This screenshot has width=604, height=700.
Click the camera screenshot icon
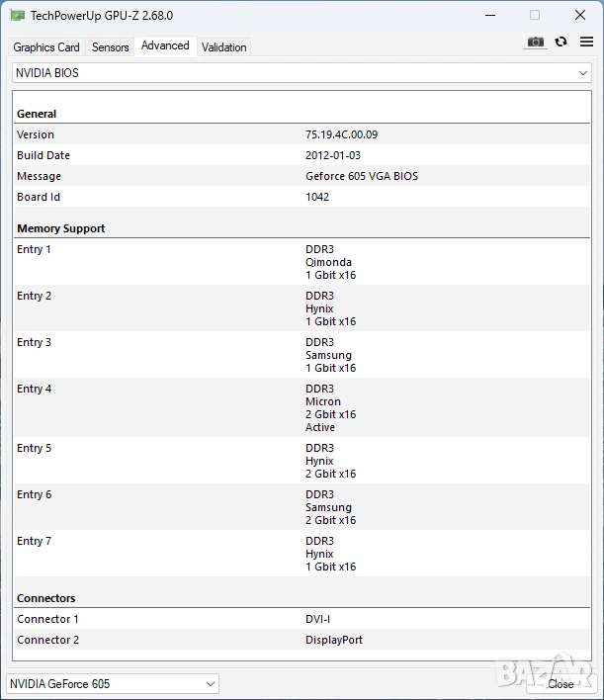click(x=535, y=42)
